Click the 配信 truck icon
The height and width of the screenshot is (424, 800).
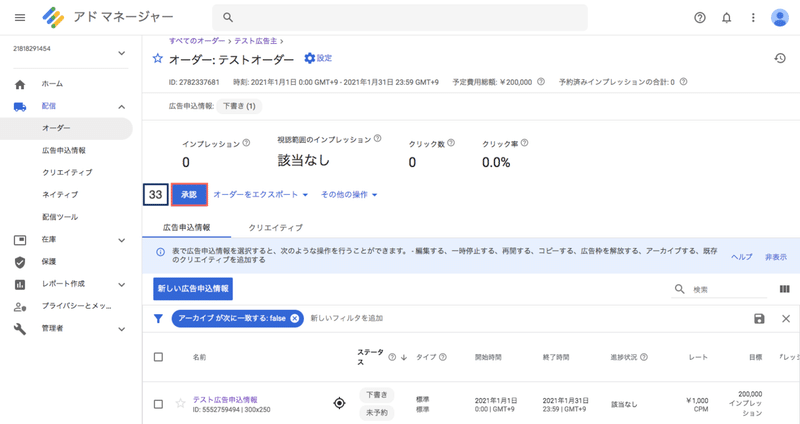click(20, 107)
